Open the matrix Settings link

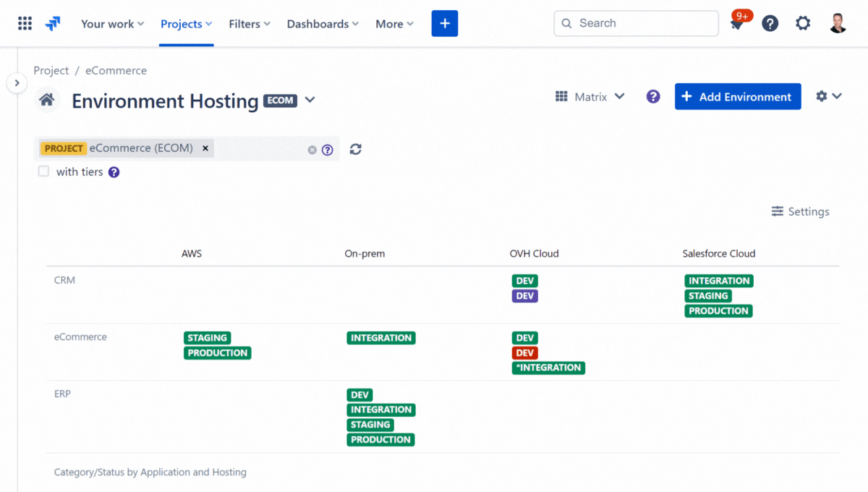coord(800,211)
